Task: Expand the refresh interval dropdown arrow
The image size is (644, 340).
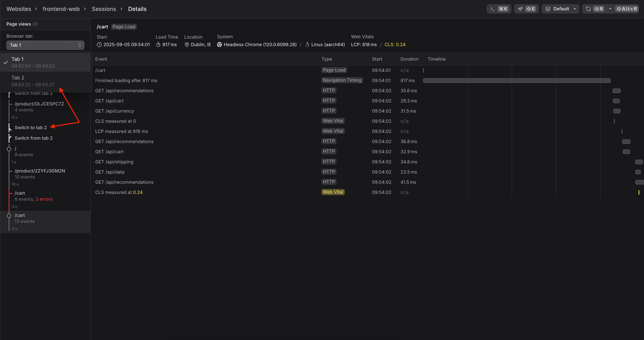Action: (x=610, y=9)
